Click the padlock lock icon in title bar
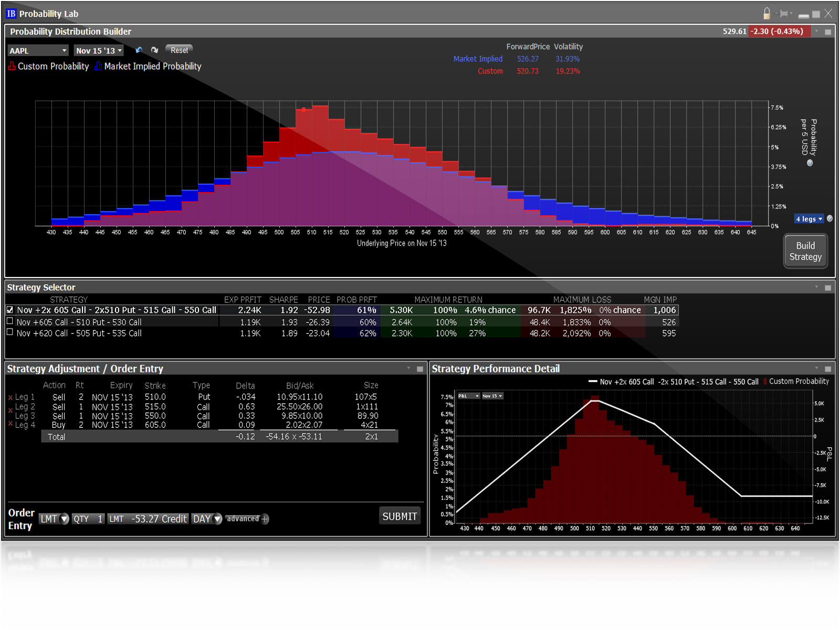 (x=767, y=13)
